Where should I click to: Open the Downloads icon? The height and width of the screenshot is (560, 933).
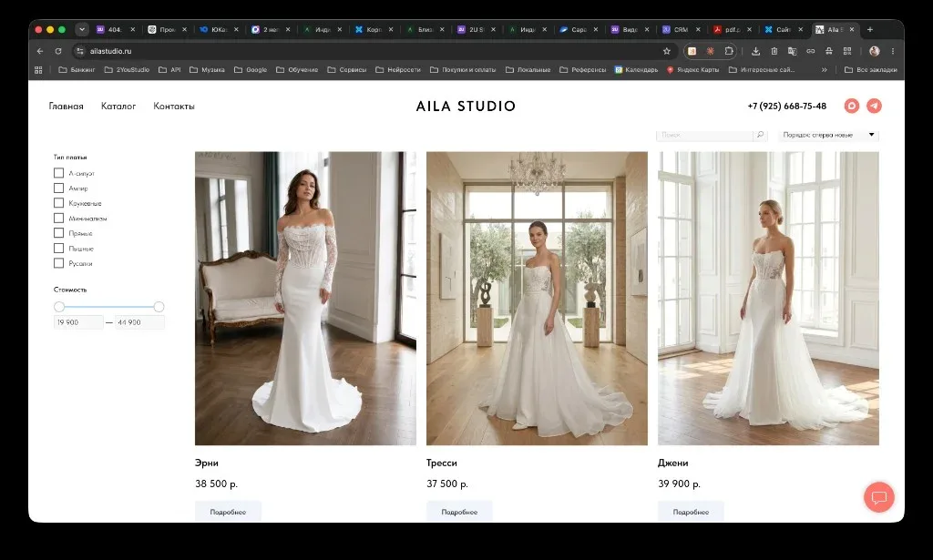(x=755, y=51)
